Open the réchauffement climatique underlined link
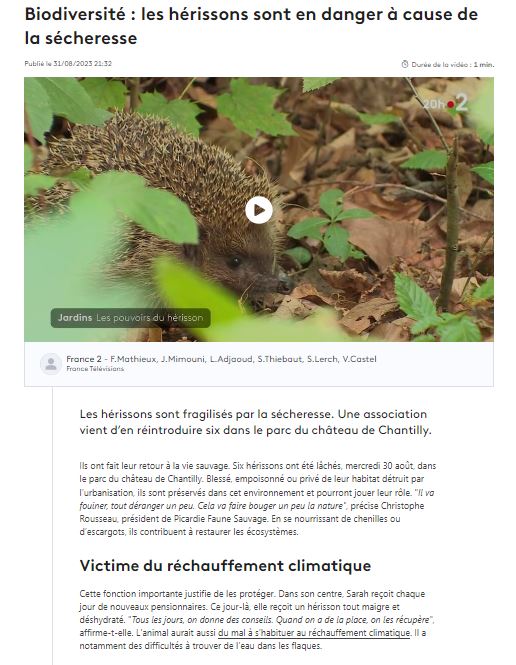The height and width of the screenshot is (665, 516). click(314, 633)
